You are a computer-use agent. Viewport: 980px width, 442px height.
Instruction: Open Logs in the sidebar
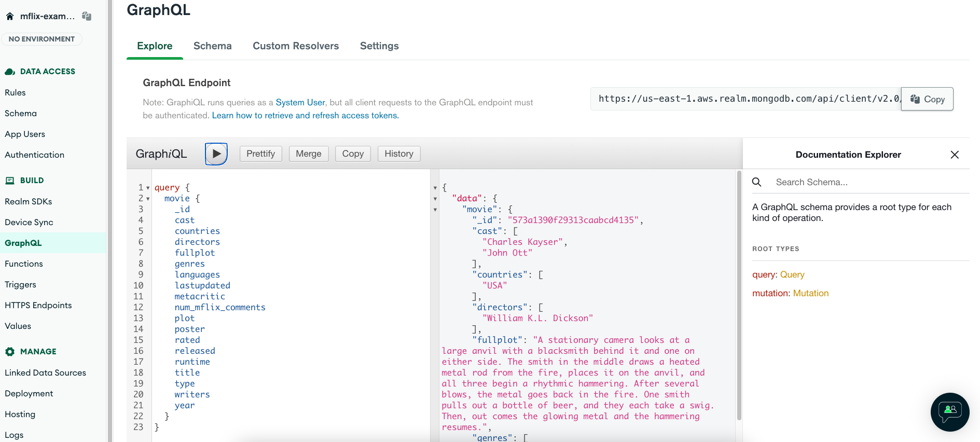pos(14,435)
